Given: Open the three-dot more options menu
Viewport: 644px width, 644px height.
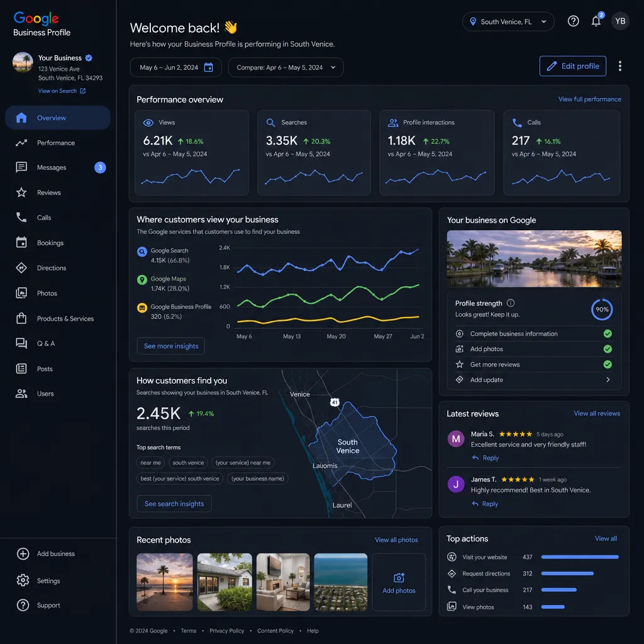Looking at the screenshot, I should pos(619,66).
